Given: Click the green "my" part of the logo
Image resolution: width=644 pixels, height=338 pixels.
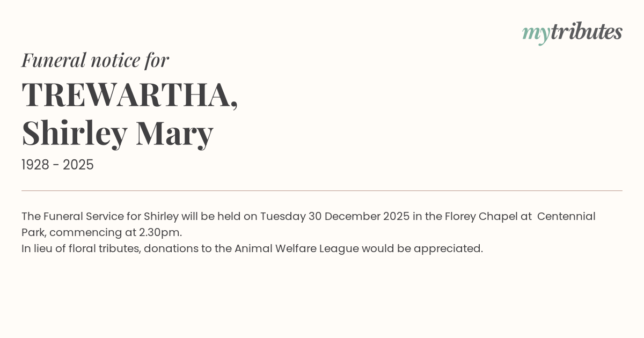Looking at the screenshot, I should pos(536,33).
